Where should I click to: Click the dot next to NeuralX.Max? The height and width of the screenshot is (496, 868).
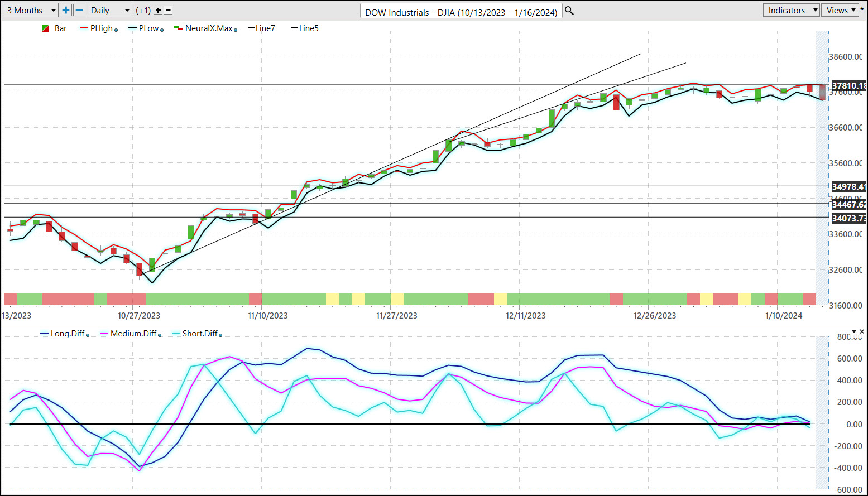[236, 30]
